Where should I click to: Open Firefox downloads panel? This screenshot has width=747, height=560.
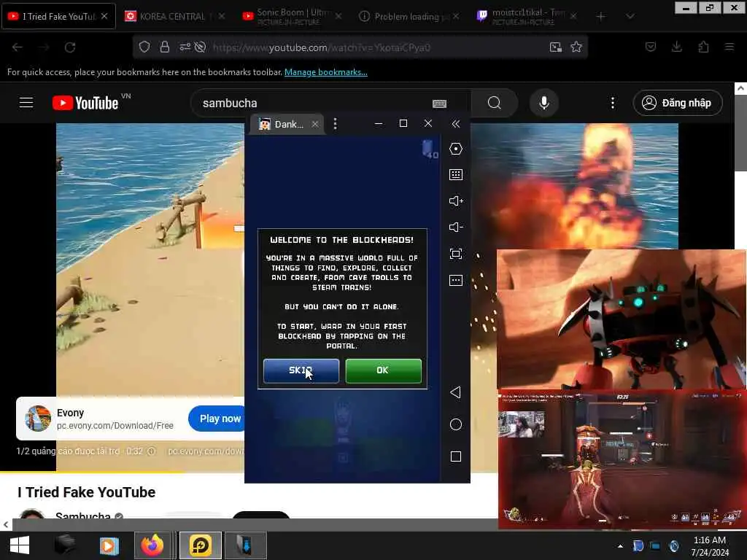pyautogui.click(x=677, y=47)
